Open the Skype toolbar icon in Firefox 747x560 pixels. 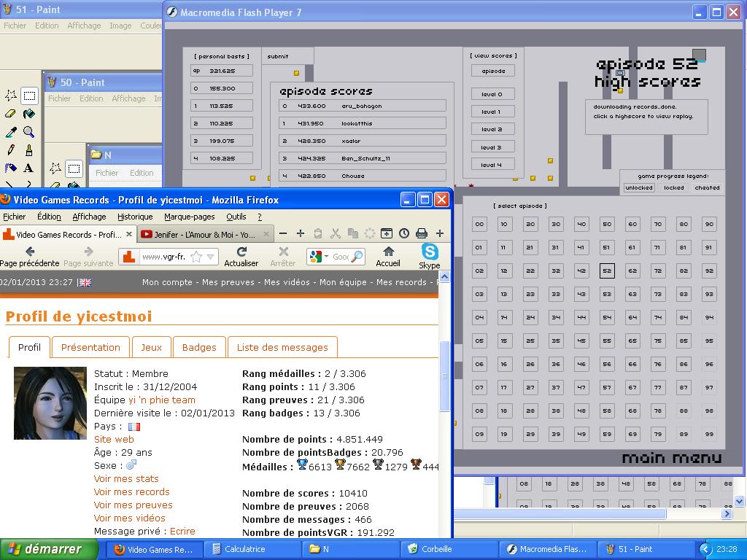pos(430,252)
